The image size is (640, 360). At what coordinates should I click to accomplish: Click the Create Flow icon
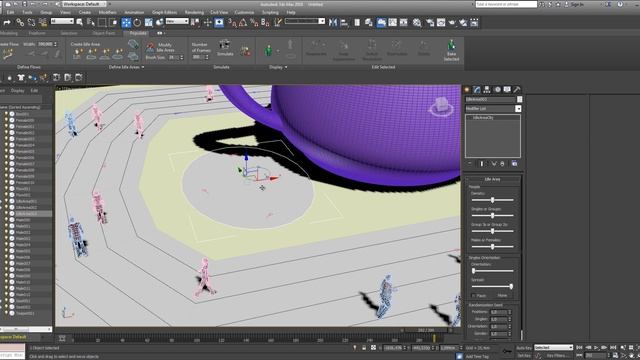7,53
